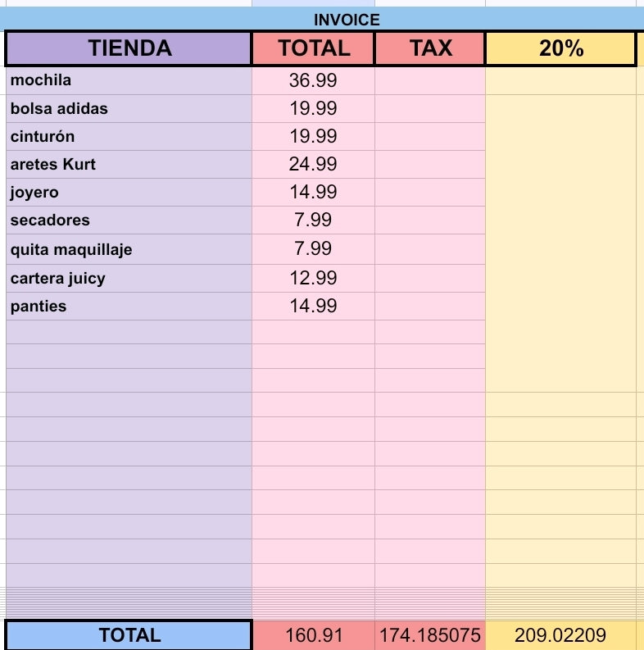The height and width of the screenshot is (650, 644).
Task: Click the 209.02209 result cell
Action: (x=560, y=635)
